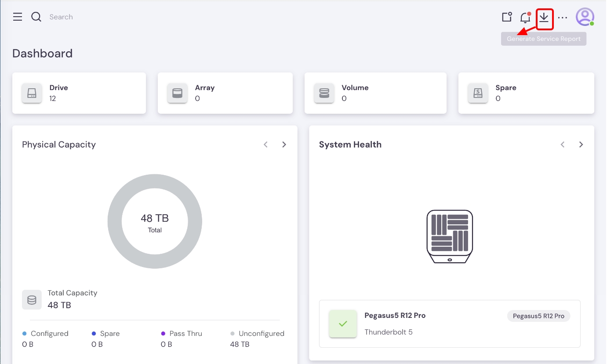
Task: Click the 48 TB Total chart center
Action: (155, 223)
